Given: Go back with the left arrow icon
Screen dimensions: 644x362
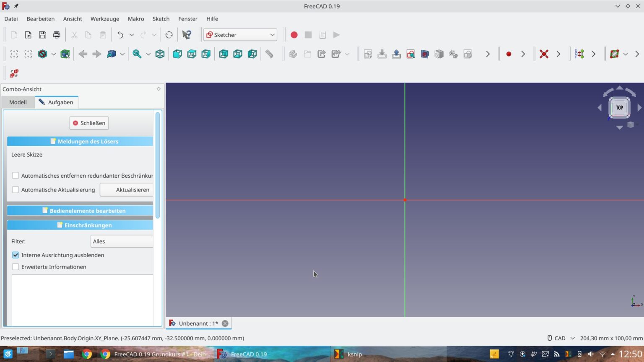Looking at the screenshot, I should click(83, 54).
